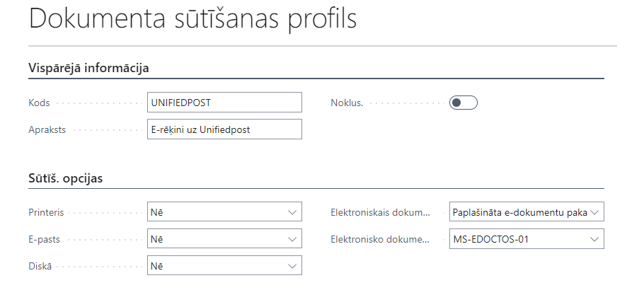Collapse the Sūtīš. opcijas section
The height and width of the screenshot is (290, 644).
[x=65, y=178]
